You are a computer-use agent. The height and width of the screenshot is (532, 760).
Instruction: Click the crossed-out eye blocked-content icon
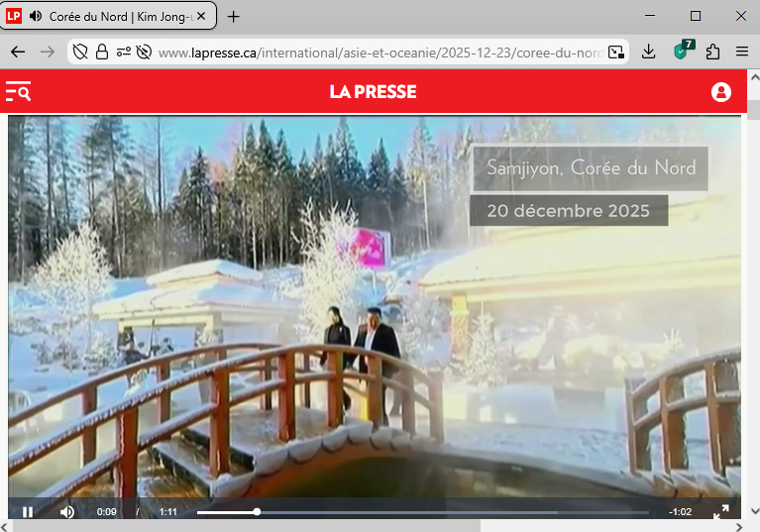[144, 52]
